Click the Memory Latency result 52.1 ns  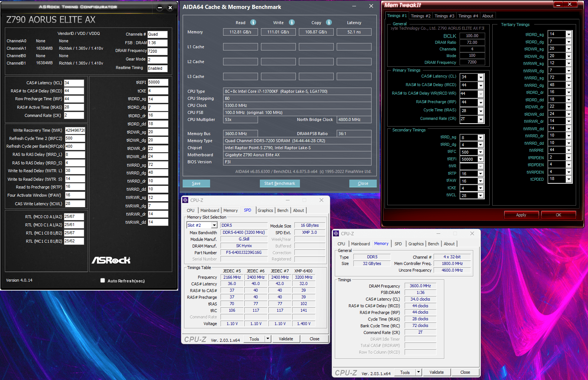354,32
